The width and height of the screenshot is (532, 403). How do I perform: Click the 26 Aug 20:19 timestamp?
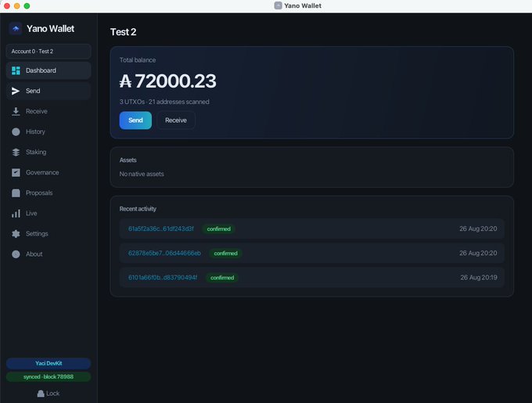tap(479, 278)
